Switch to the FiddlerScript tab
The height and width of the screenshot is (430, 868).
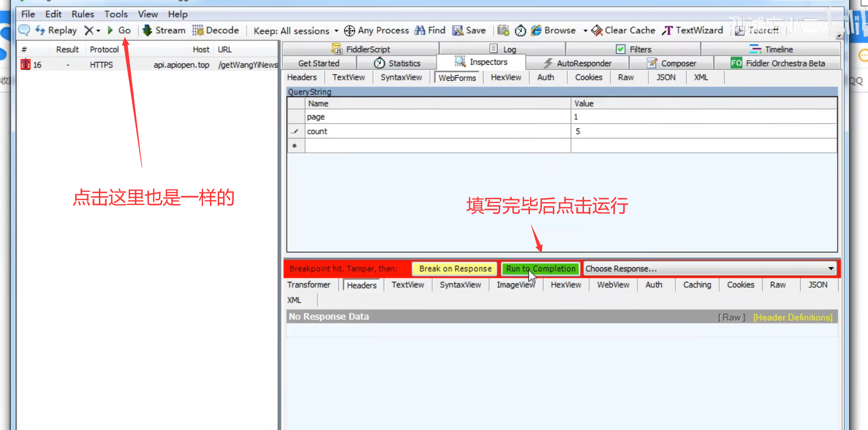360,49
